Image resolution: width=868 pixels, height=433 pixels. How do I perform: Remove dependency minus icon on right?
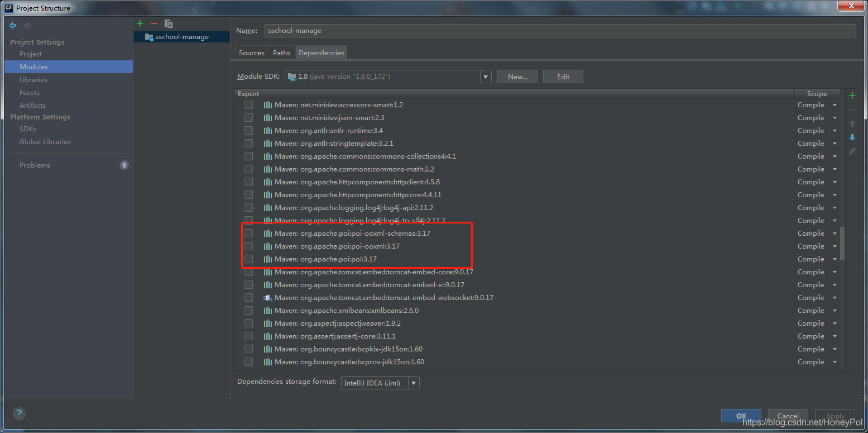[x=852, y=110]
